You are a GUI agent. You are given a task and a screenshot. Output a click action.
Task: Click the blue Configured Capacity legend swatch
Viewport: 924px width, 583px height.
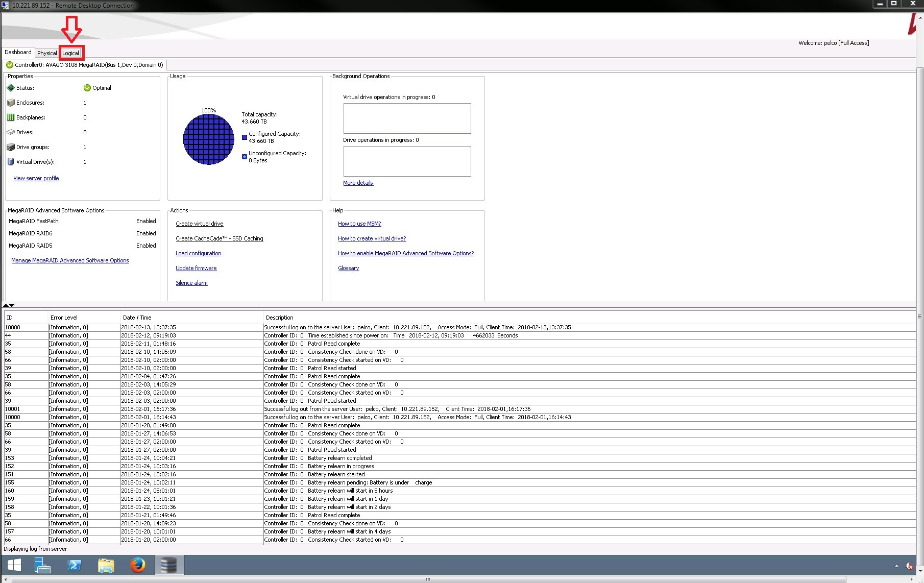pyautogui.click(x=245, y=137)
